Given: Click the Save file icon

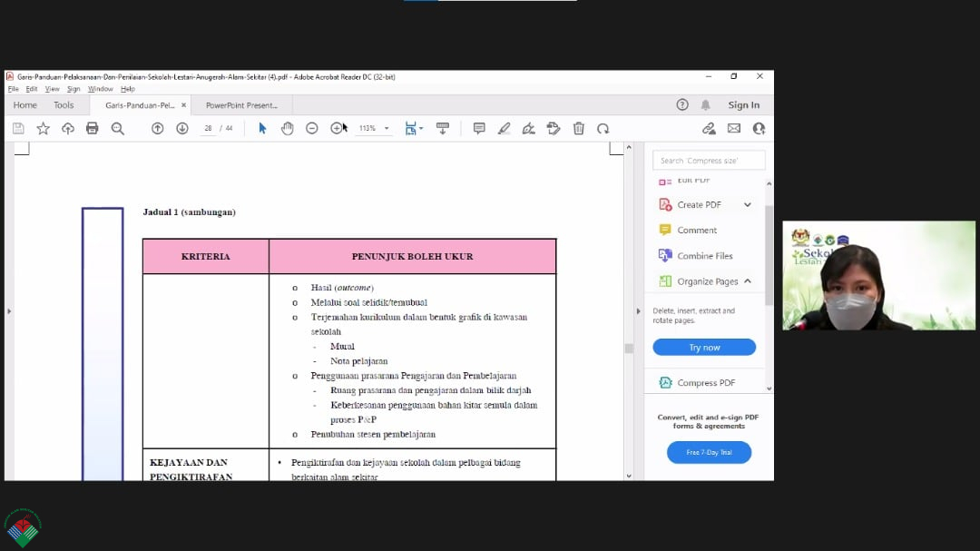Looking at the screenshot, I should pos(18,128).
